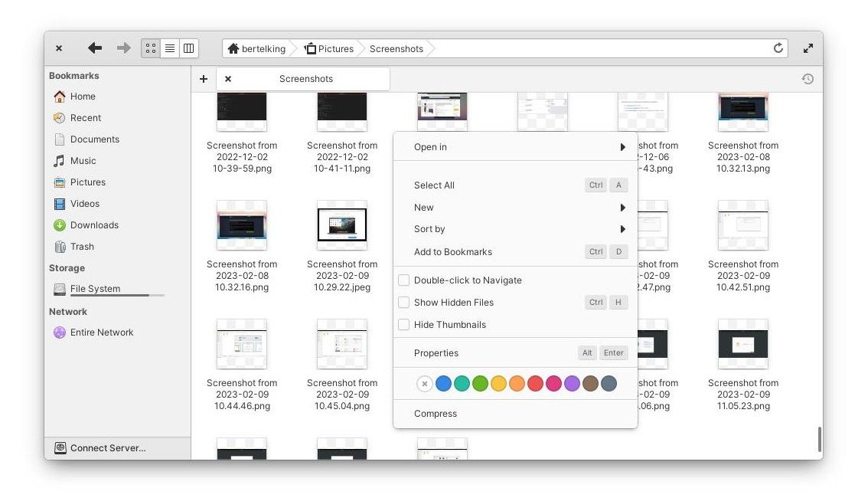868x498 pixels.
Task: Apply blue color tag
Action: coord(443,383)
